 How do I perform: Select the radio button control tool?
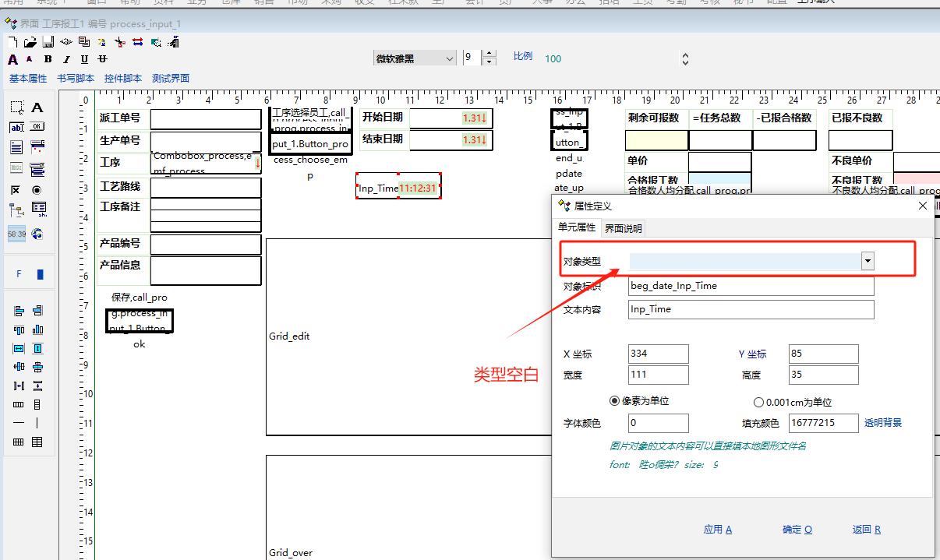[x=37, y=189]
